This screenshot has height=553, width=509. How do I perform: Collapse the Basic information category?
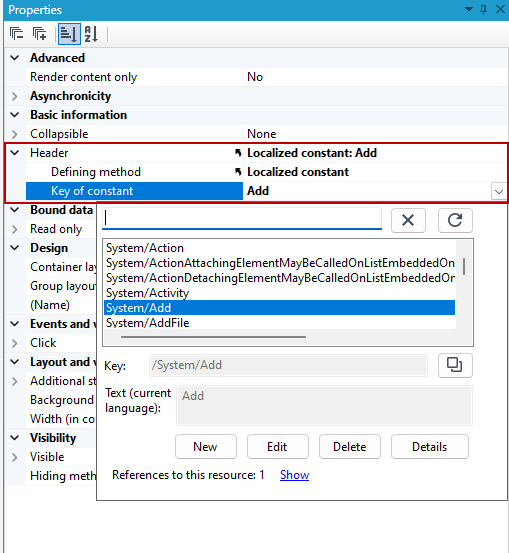pos(14,115)
